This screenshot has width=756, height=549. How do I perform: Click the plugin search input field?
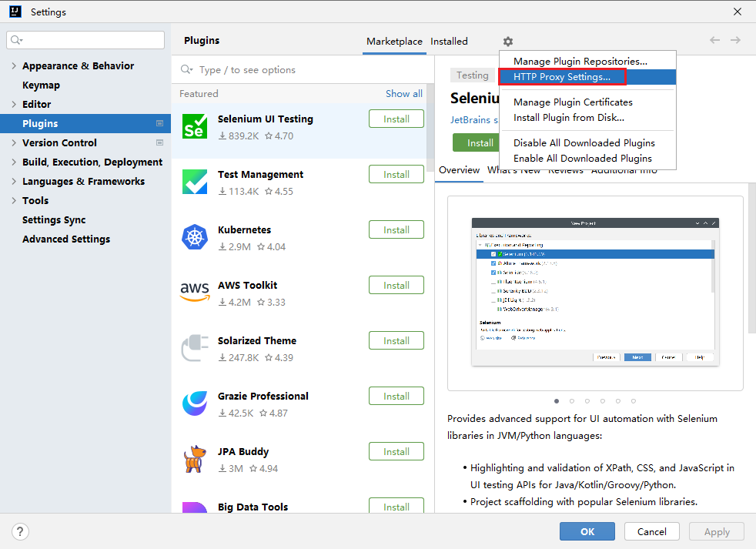303,69
